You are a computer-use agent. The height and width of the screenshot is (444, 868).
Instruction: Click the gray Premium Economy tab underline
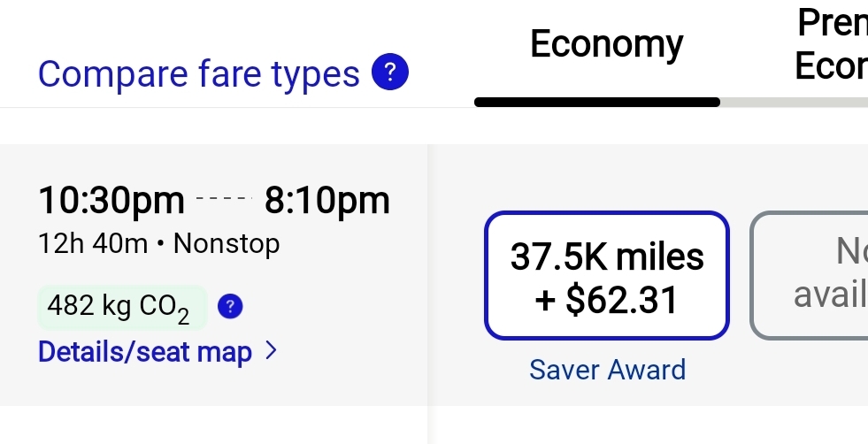(x=794, y=103)
